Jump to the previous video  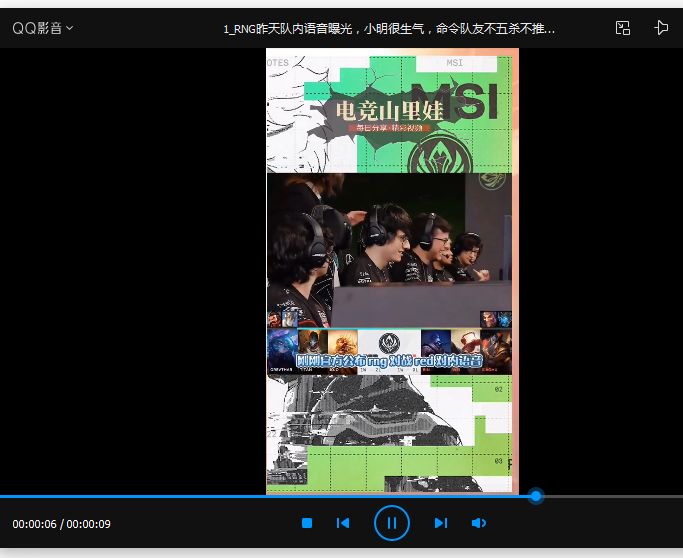pos(343,523)
